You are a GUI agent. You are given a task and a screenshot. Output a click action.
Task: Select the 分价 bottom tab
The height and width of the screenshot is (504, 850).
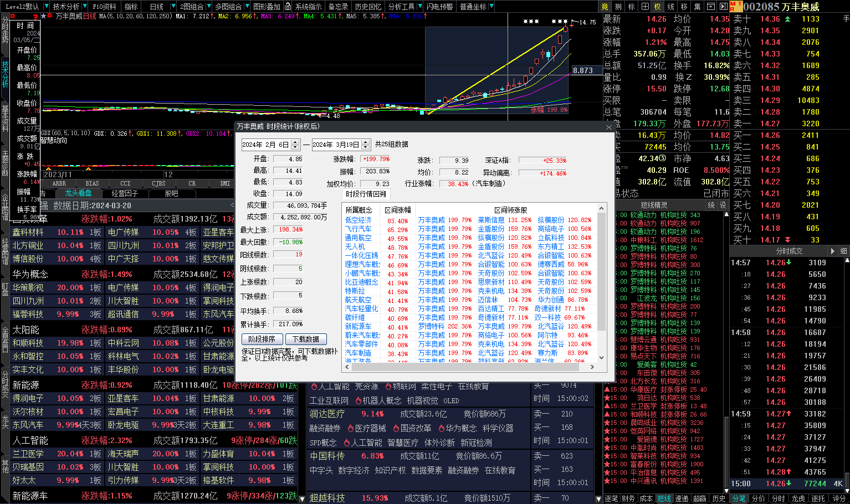pyautogui.click(x=759, y=498)
